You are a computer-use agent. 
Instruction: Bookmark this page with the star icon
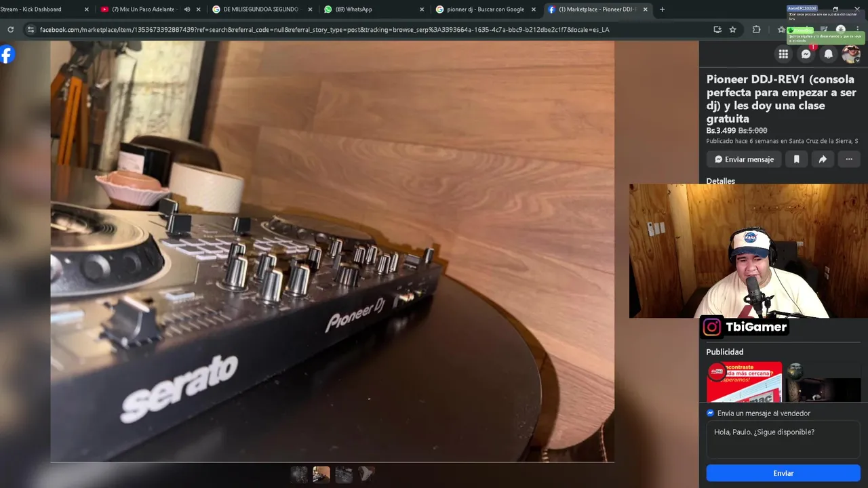tap(733, 30)
